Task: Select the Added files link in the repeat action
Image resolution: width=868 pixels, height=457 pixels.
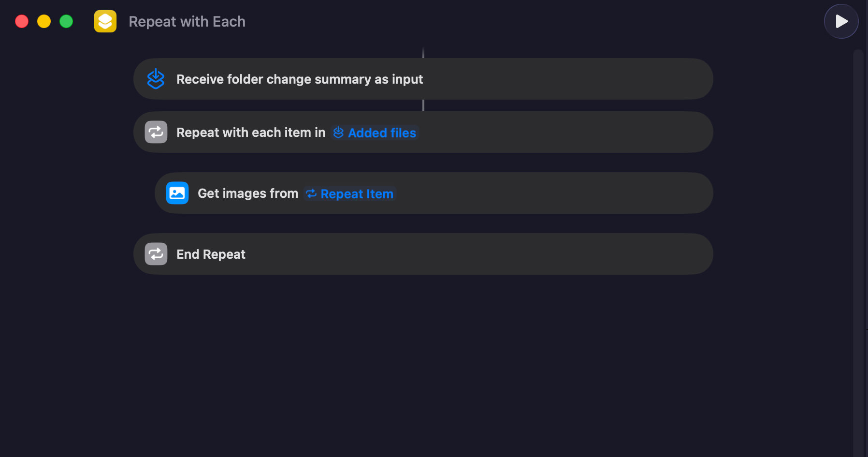Action: (x=382, y=133)
